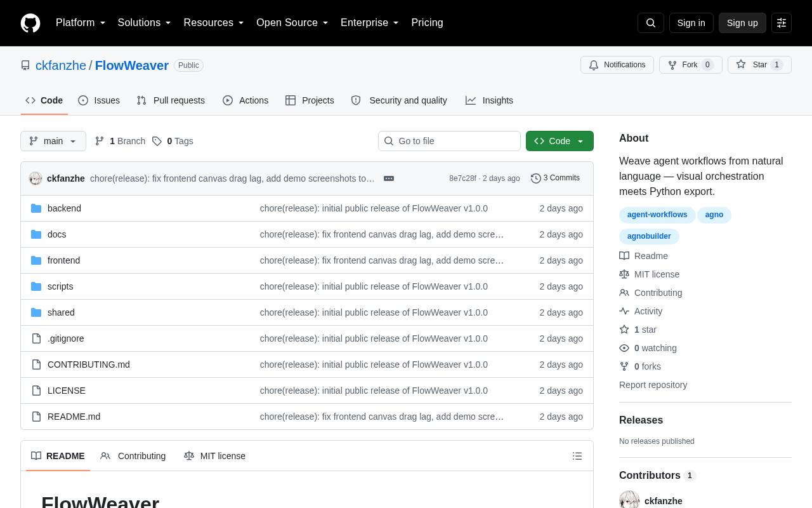Switch to Security and quality tab
This screenshot has width=812, height=508.
[399, 100]
